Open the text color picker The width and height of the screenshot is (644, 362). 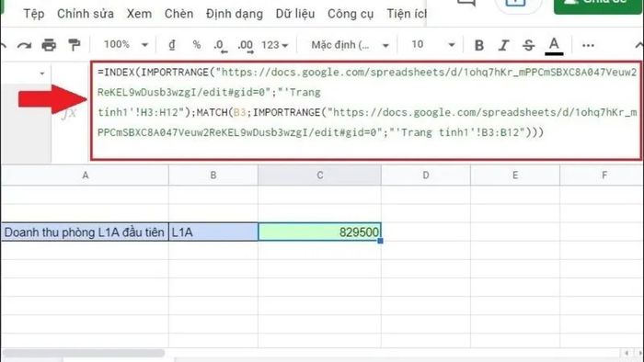click(x=554, y=46)
